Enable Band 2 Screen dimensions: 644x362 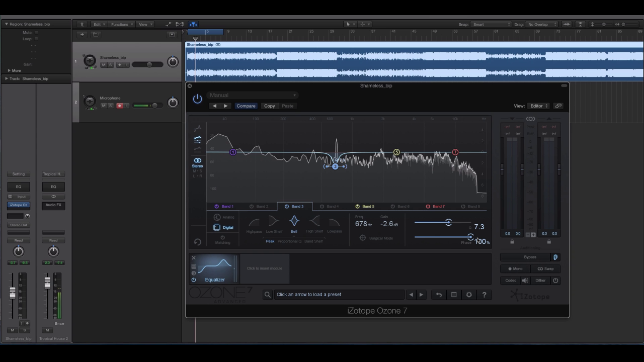(x=252, y=206)
